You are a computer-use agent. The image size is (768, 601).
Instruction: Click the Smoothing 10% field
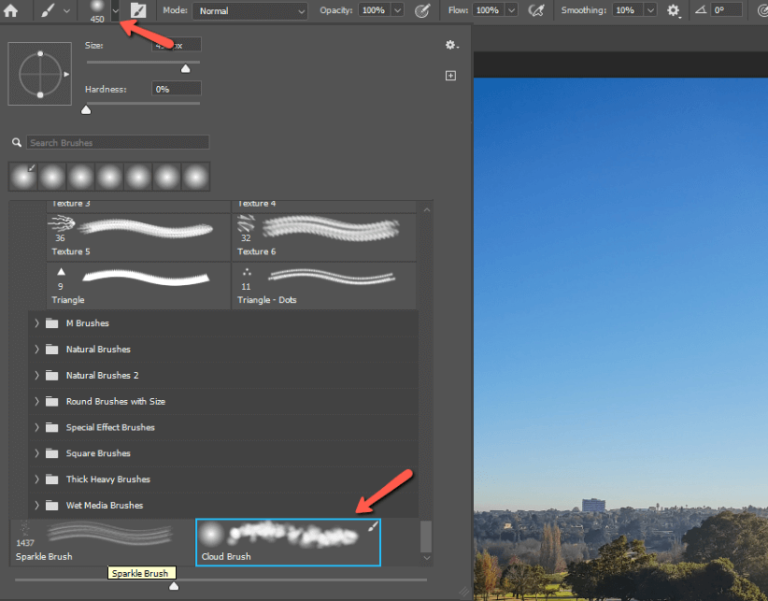click(x=626, y=10)
